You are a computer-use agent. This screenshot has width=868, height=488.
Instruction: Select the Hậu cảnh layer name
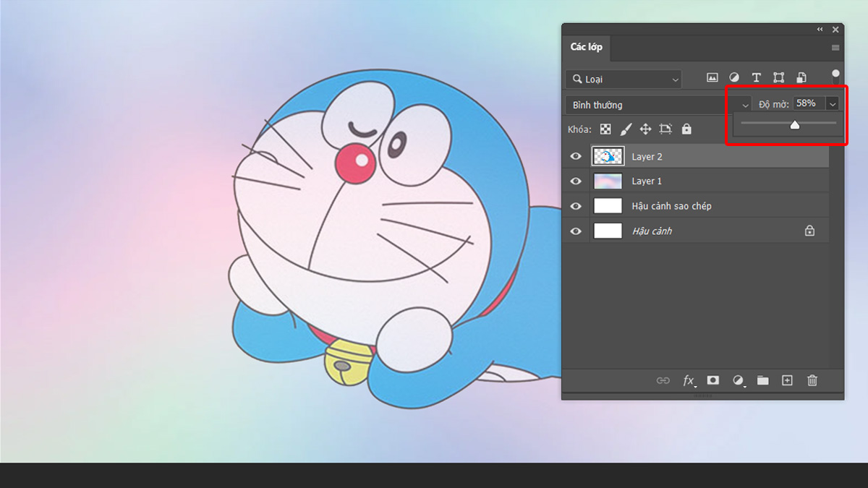tap(652, 231)
